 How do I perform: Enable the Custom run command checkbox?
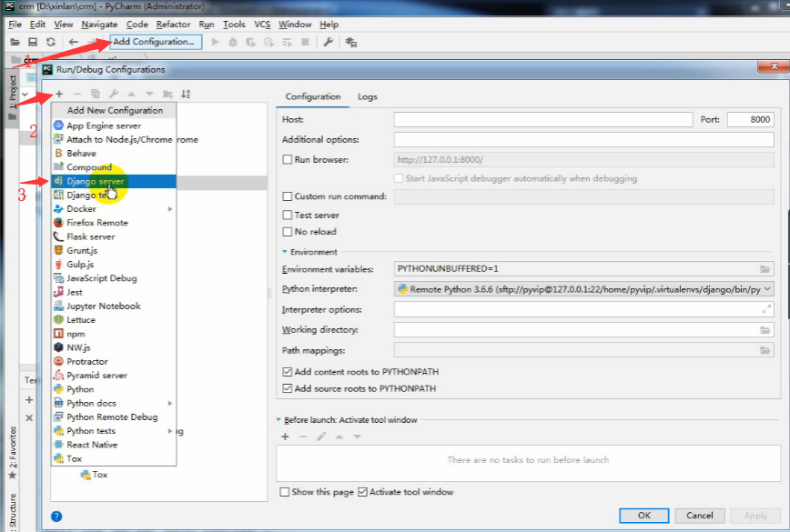coord(288,196)
